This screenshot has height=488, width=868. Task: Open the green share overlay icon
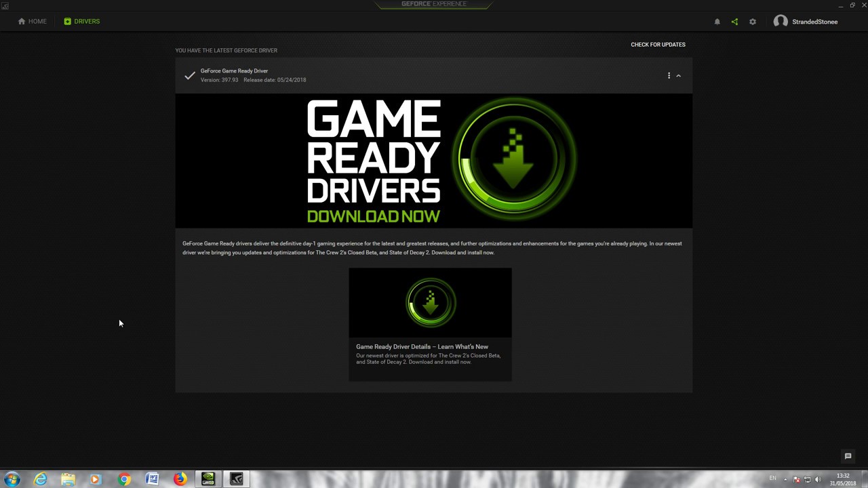[x=734, y=22]
